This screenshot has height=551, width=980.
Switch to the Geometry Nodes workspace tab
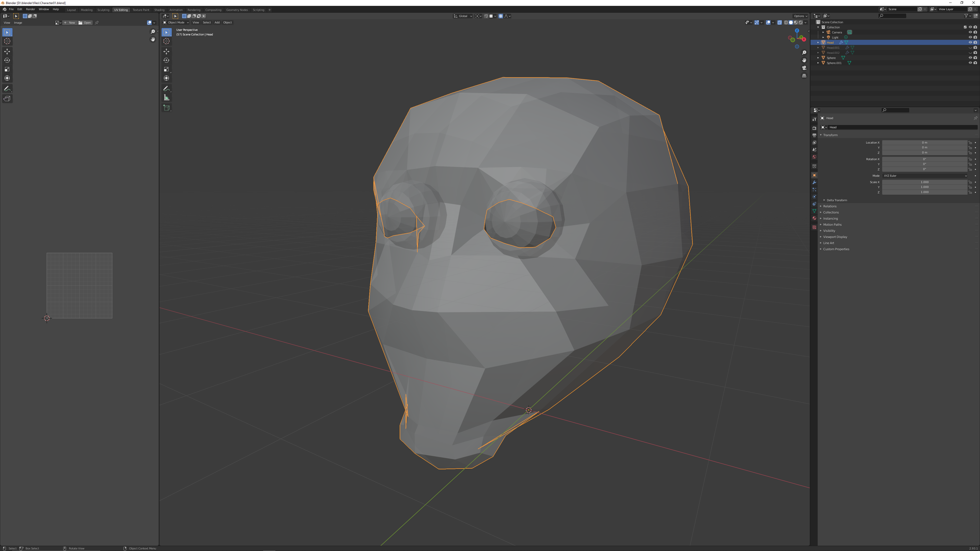pyautogui.click(x=237, y=10)
